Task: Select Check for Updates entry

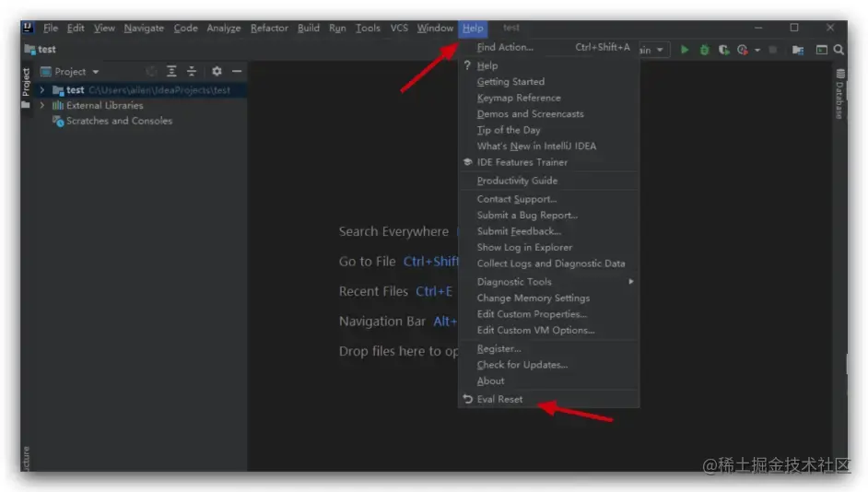Action: [x=548, y=365]
